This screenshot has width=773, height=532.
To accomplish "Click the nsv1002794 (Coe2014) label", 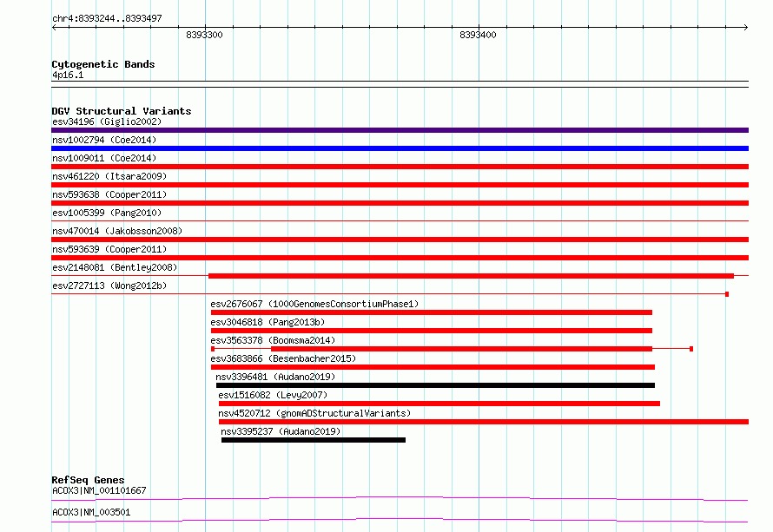I will pos(104,140).
